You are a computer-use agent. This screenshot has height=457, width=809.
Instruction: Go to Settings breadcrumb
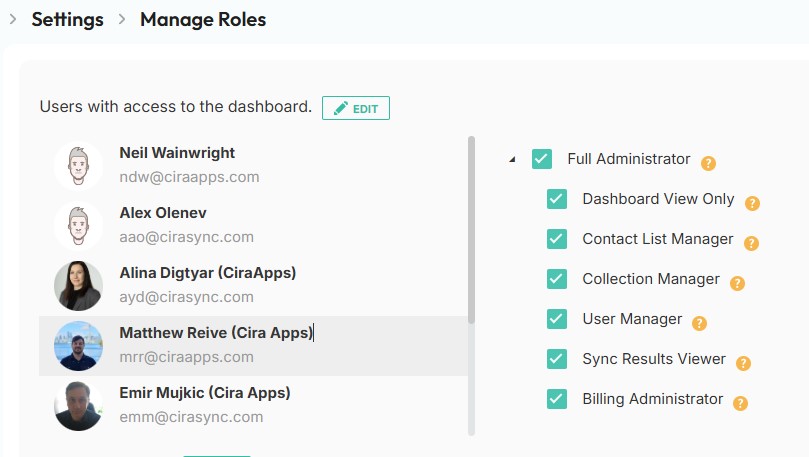pos(68,20)
